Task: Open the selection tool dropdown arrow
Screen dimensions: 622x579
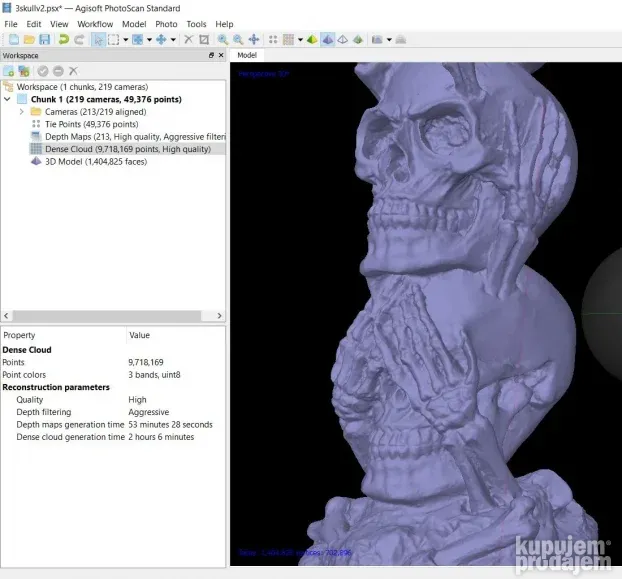Action: [125, 40]
